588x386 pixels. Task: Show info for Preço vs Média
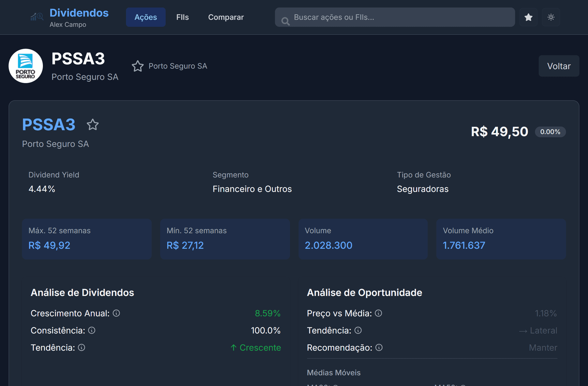coord(379,313)
